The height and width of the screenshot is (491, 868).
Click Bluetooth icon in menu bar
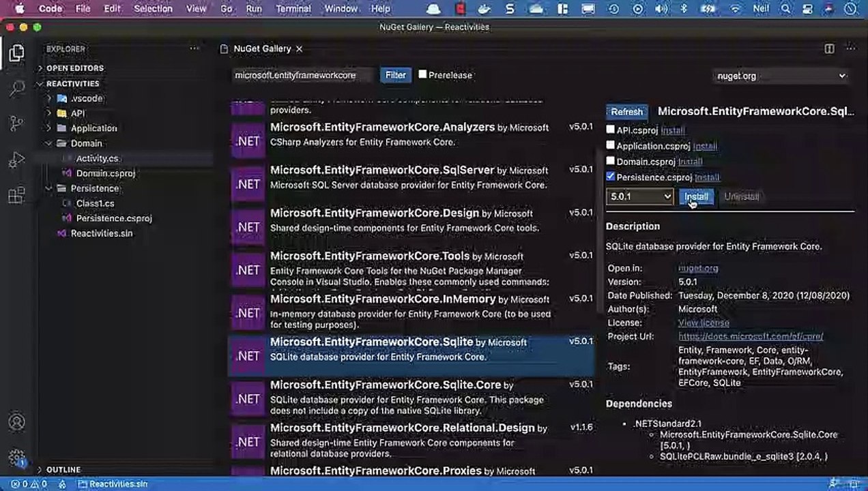tap(684, 9)
